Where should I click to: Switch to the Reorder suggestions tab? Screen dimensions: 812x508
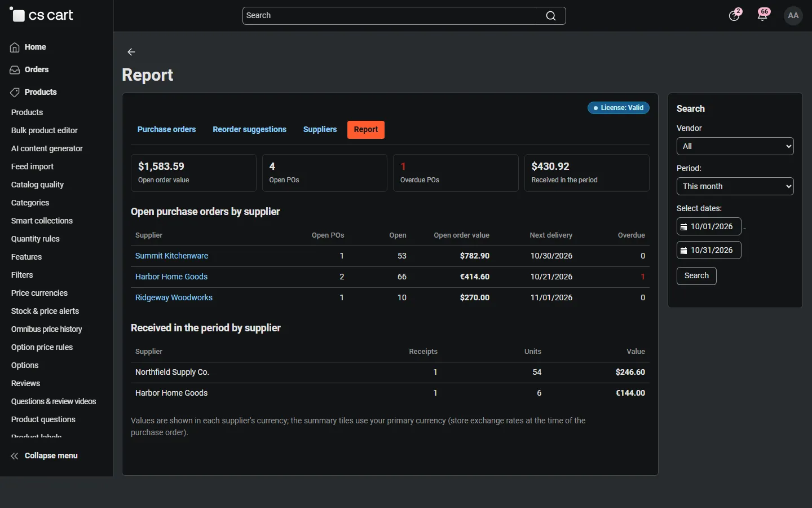tap(250, 130)
